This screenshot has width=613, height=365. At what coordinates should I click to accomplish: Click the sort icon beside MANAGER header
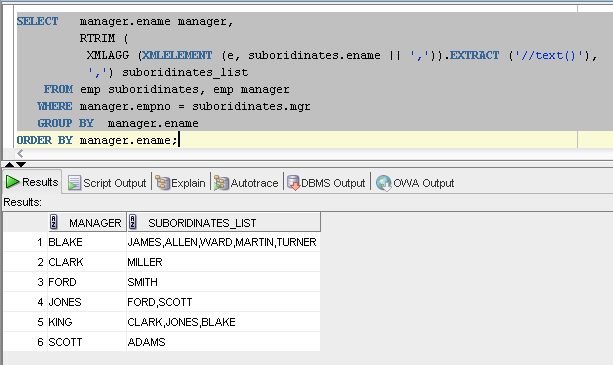click(x=54, y=222)
